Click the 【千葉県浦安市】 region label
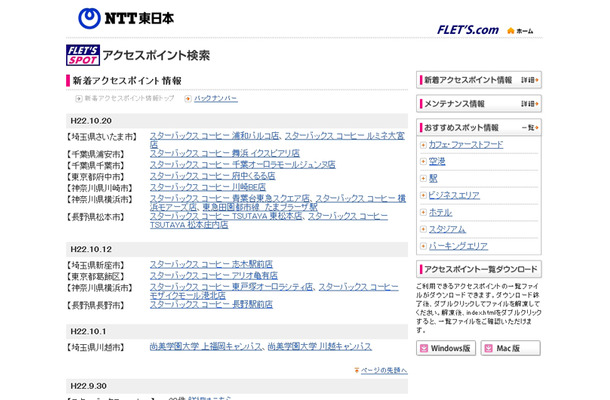This screenshot has width=610, height=400. pyautogui.click(x=96, y=154)
